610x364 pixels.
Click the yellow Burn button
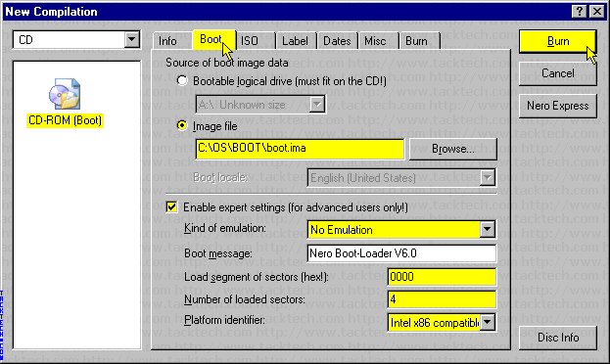click(558, 41)
